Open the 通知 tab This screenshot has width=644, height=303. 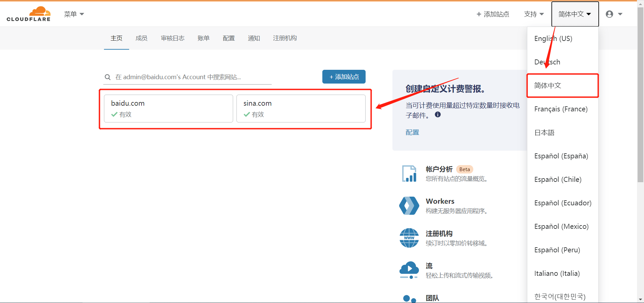point(254,38)
